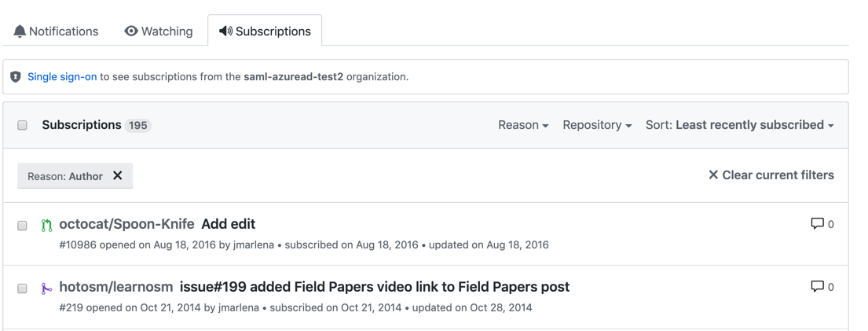Select the hotosm/learnosm subscription checkbox
Image resolution: width=868 pixels, height=331 pixels.
[x=23, y=289]
